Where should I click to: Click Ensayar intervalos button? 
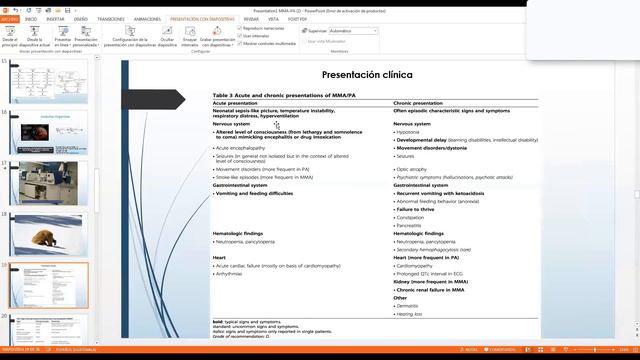pos(190,36)
